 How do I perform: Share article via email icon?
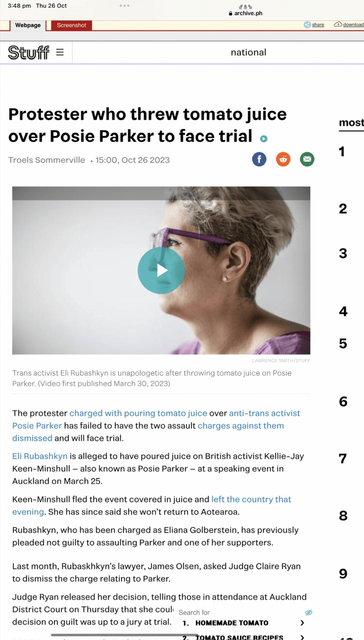[x=307, y=159]
